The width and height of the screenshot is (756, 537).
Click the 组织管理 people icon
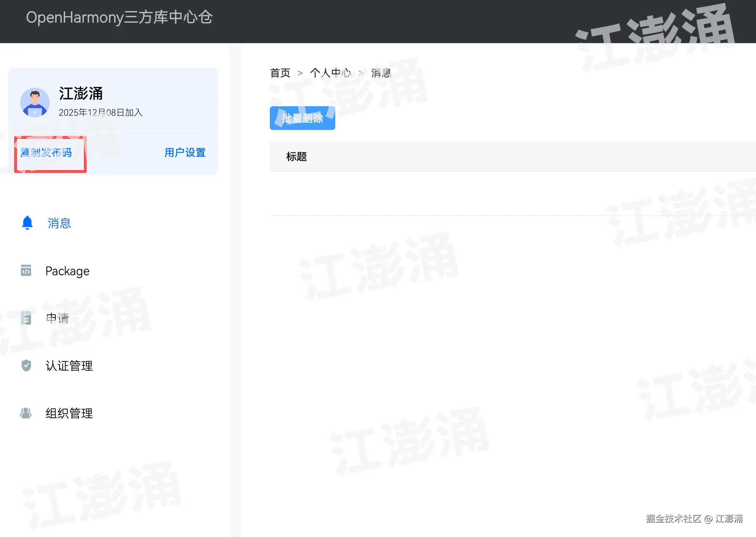pos(26,413)
